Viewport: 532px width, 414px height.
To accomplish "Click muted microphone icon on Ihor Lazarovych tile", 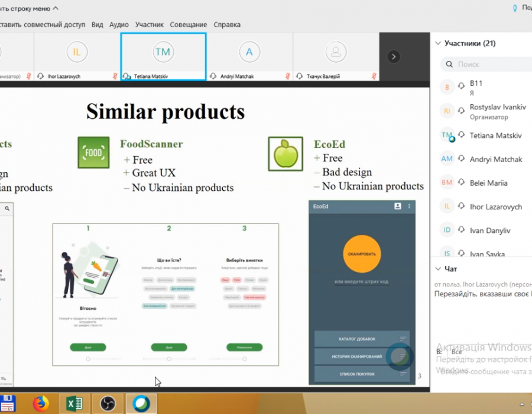I will click(115, 76).
